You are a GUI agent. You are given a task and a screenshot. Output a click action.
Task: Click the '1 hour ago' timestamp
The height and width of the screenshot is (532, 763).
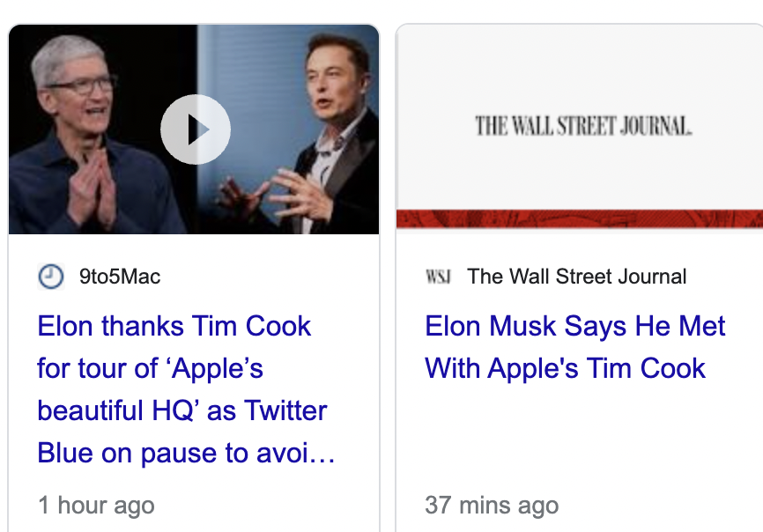tap(96, 506)
